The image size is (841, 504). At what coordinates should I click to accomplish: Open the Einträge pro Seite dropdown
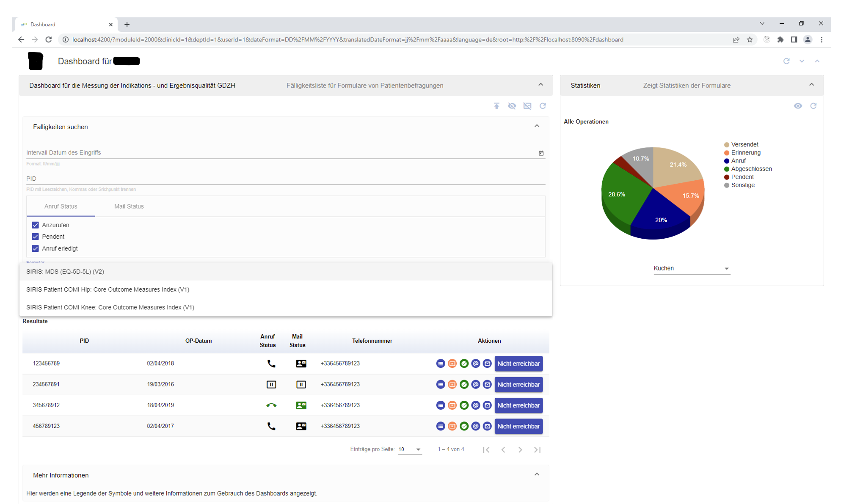pyautogui.click(x=410, y=449)
